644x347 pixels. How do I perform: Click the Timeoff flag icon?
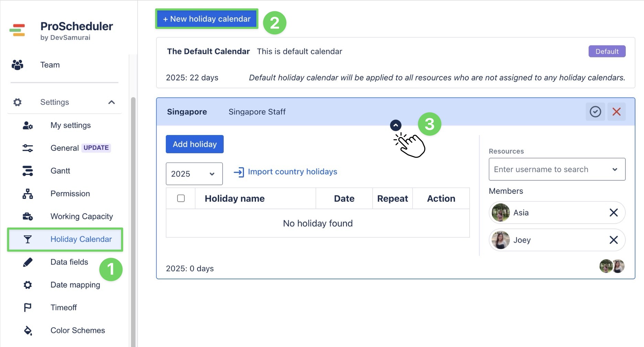(28, 307)
